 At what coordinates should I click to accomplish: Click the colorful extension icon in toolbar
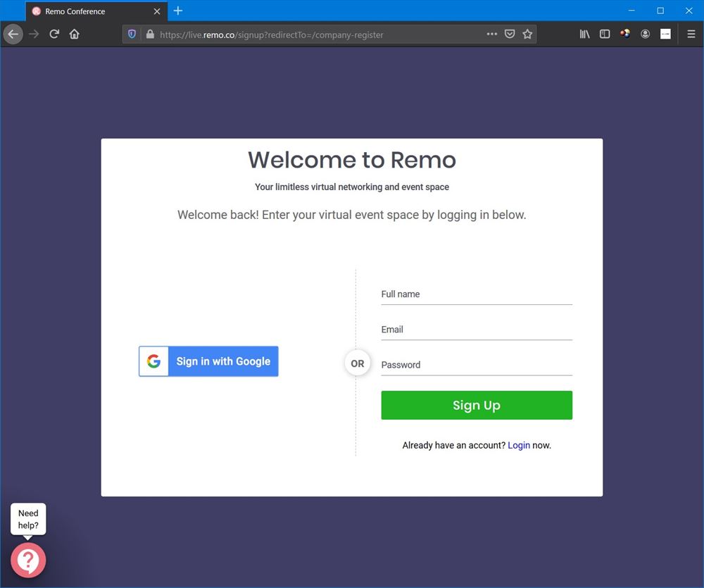point(625,34)
